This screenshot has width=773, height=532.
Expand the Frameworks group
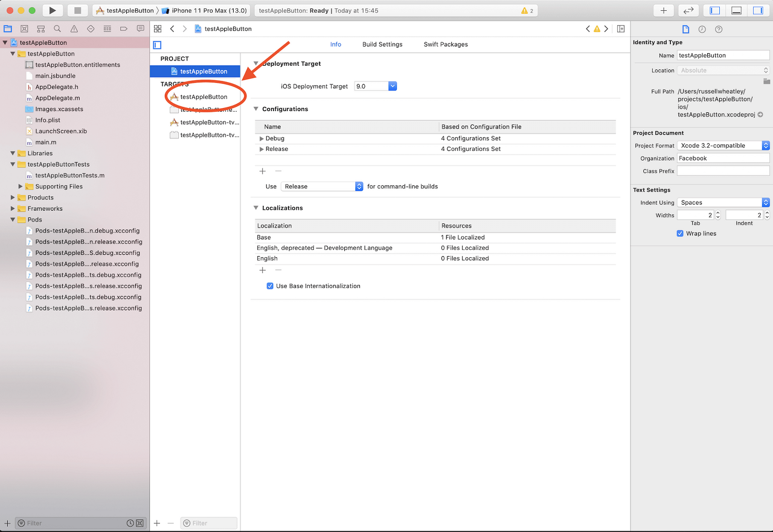pos(13,208)
